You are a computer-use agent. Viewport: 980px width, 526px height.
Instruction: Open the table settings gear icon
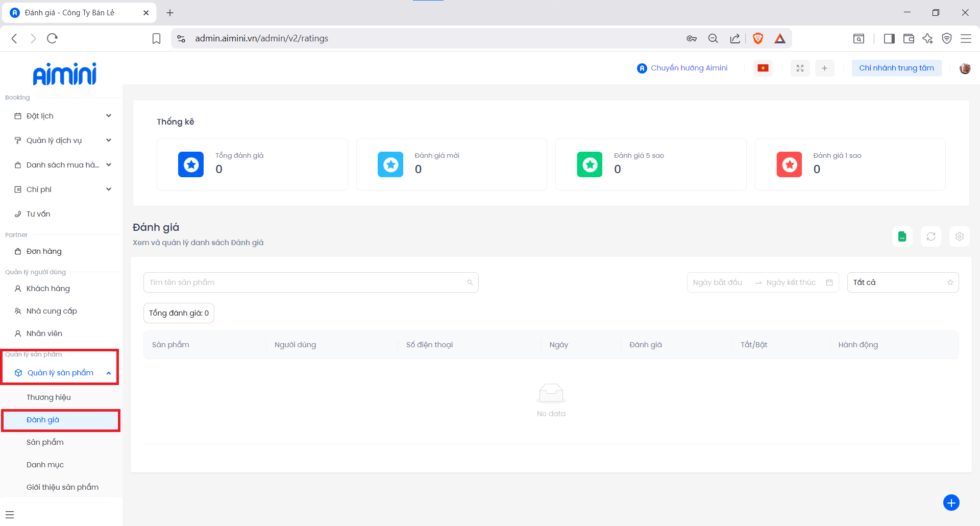click(959, 236)
